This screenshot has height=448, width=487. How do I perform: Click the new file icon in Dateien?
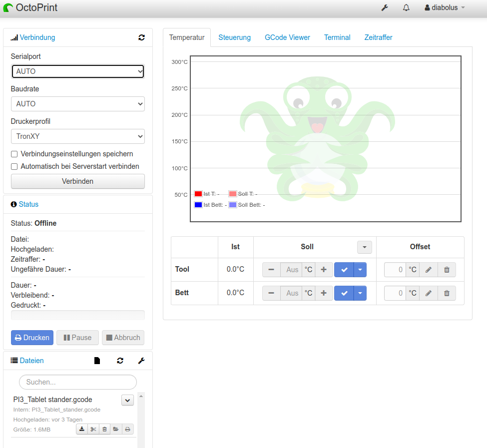pyautogui.click(x=97, y=361)
